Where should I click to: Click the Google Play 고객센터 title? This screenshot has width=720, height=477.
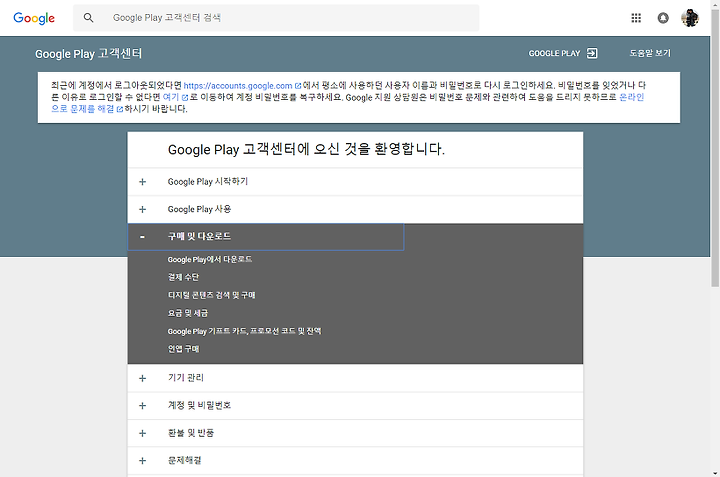[x=89, y=54]
